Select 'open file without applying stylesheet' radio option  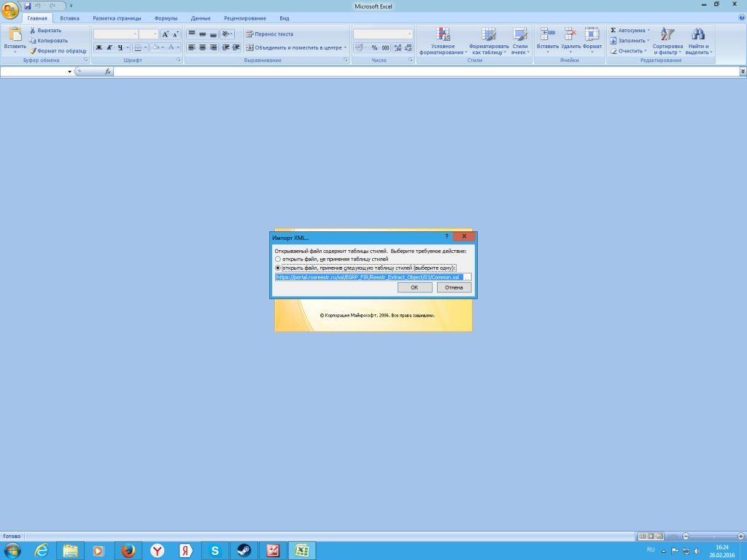pos(278,259)
